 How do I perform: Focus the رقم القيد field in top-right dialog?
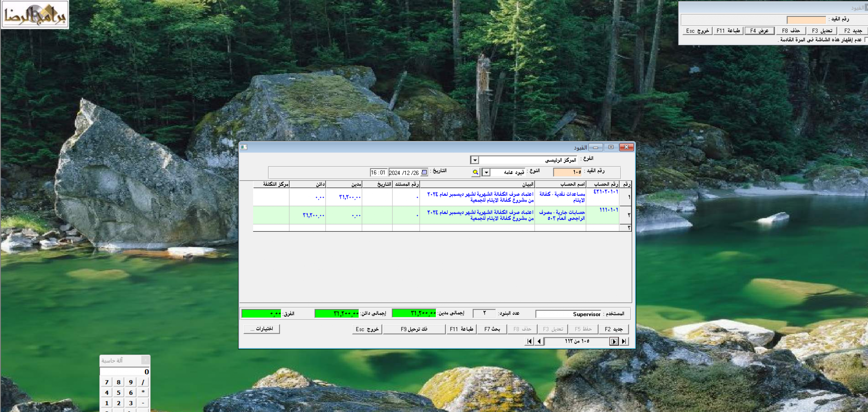806,20
